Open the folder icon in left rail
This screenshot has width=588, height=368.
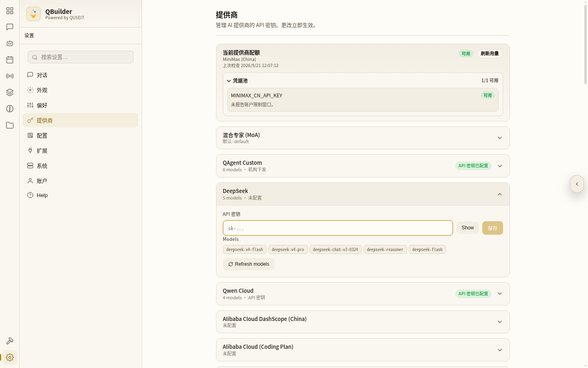10,125
